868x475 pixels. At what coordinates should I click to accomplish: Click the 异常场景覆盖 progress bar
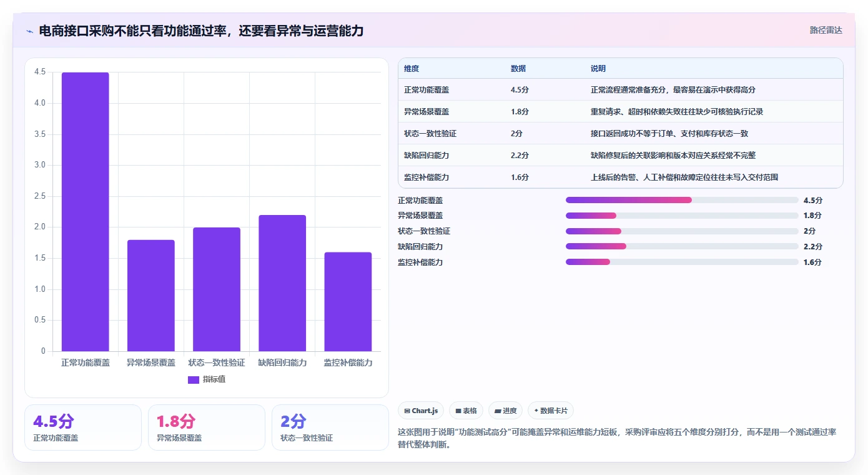682,216
